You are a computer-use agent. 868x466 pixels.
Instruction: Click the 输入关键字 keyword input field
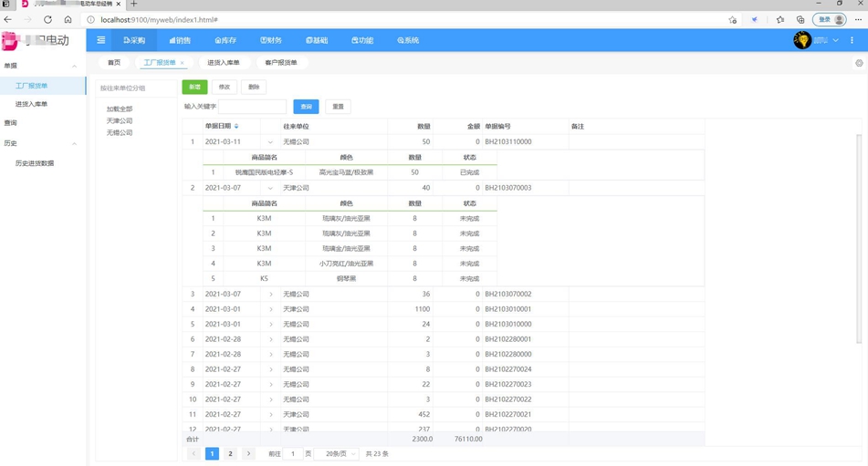coord(253,107)
